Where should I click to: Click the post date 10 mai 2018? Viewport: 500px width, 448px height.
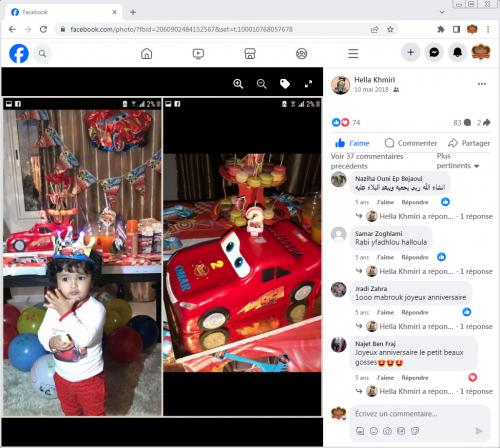click(x=371, y=89)
